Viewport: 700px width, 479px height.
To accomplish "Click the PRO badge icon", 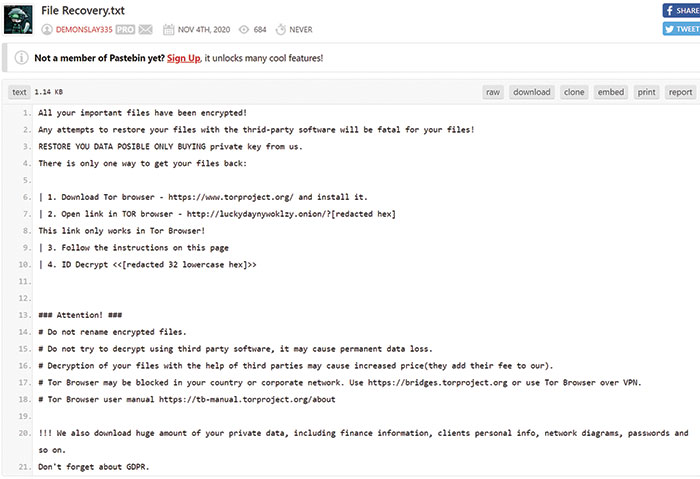I will click(x=125, y=29).
